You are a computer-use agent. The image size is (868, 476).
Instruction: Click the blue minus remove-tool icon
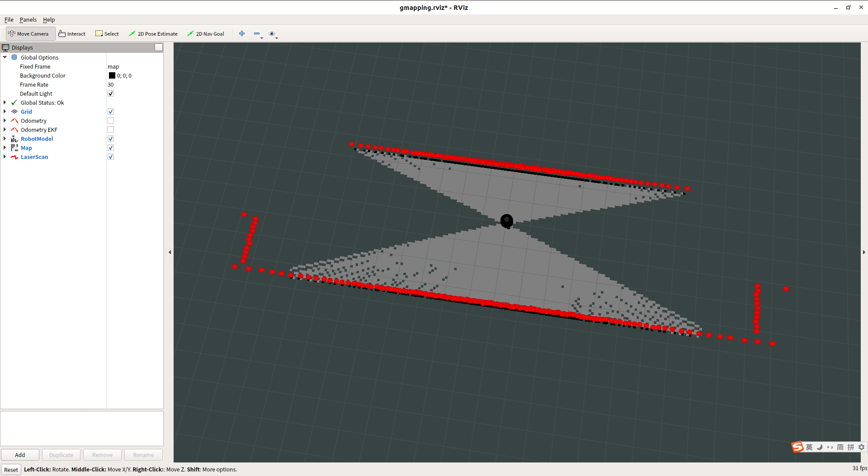(256, 33)
